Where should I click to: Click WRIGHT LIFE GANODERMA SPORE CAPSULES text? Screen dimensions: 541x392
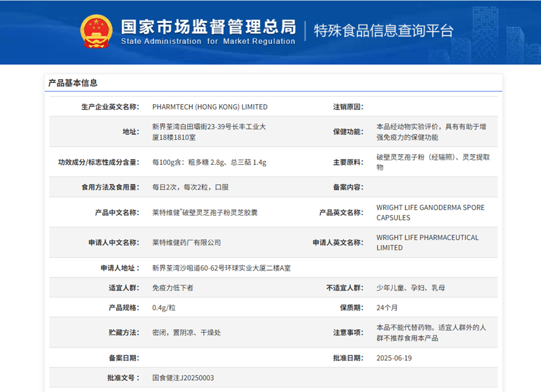tap(430, 212)
